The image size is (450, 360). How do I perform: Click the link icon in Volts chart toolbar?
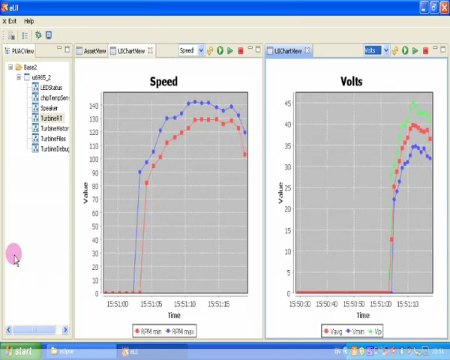(x=395, y=51)
